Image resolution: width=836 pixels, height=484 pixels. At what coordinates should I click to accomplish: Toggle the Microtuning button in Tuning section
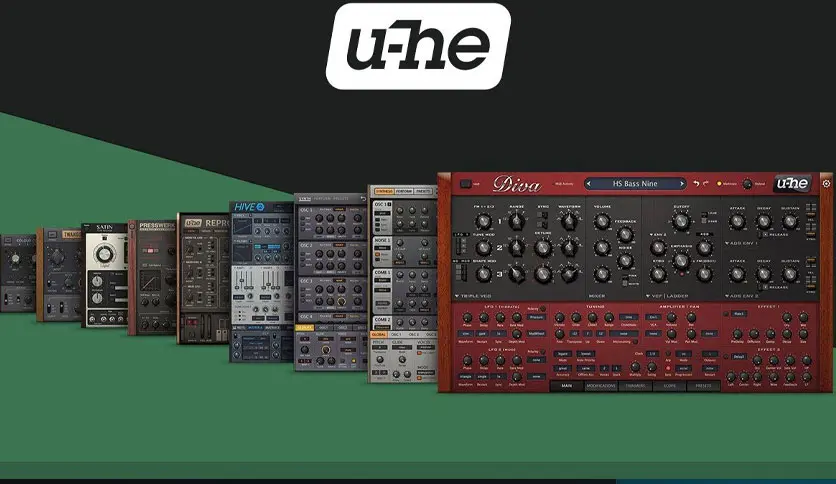coord(636,342)
